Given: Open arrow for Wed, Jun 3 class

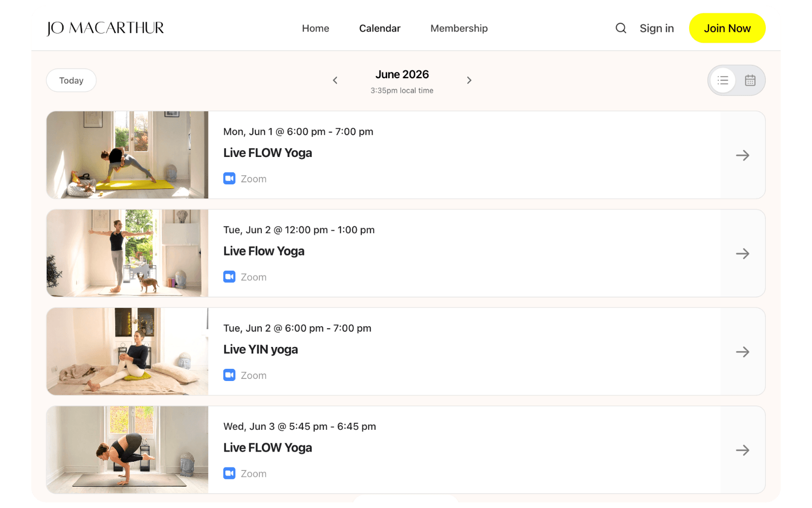Looking at the screenshot, I should [742, 450].
